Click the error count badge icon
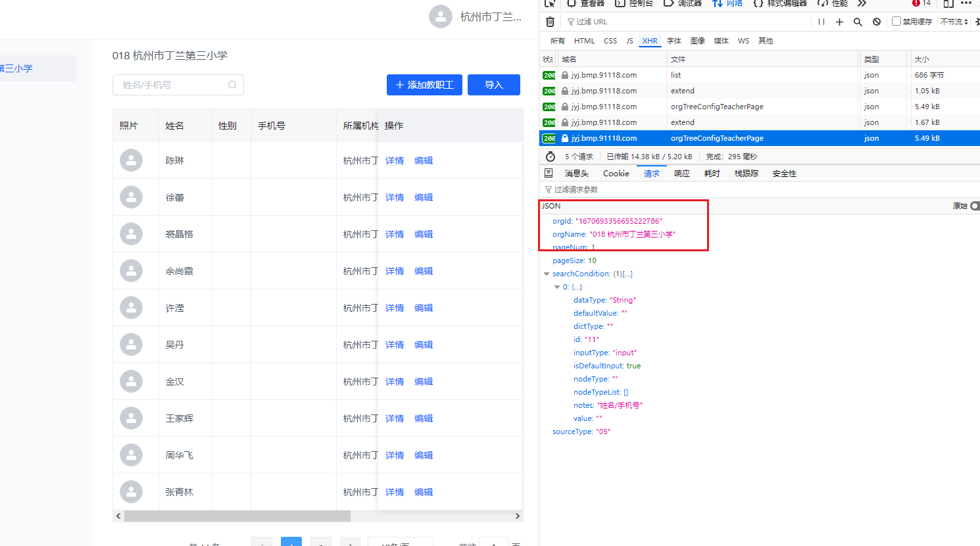The height and width of the screenshot is (546, 980). (916, 3)
